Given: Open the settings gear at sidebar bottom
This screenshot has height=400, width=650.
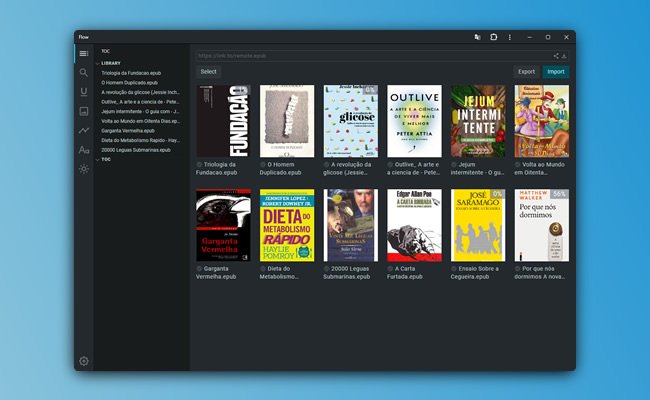Looking at the screenshot, I should 84,361.
